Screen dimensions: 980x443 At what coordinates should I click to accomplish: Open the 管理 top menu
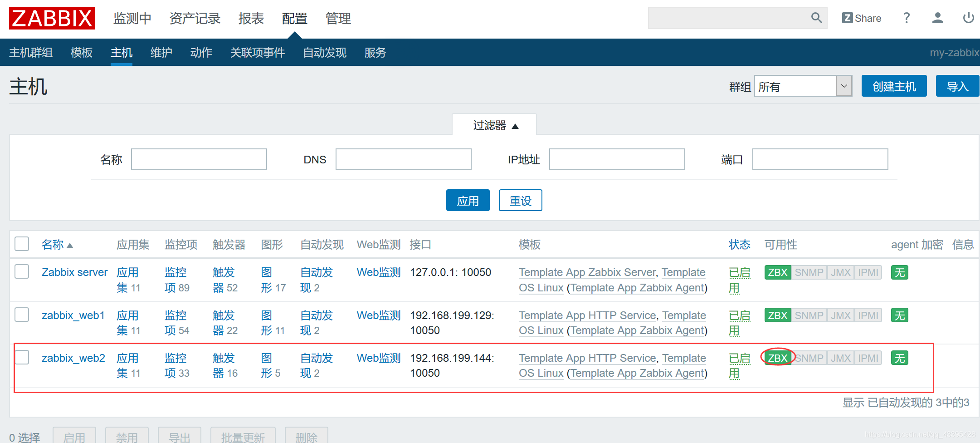(338, 18)
